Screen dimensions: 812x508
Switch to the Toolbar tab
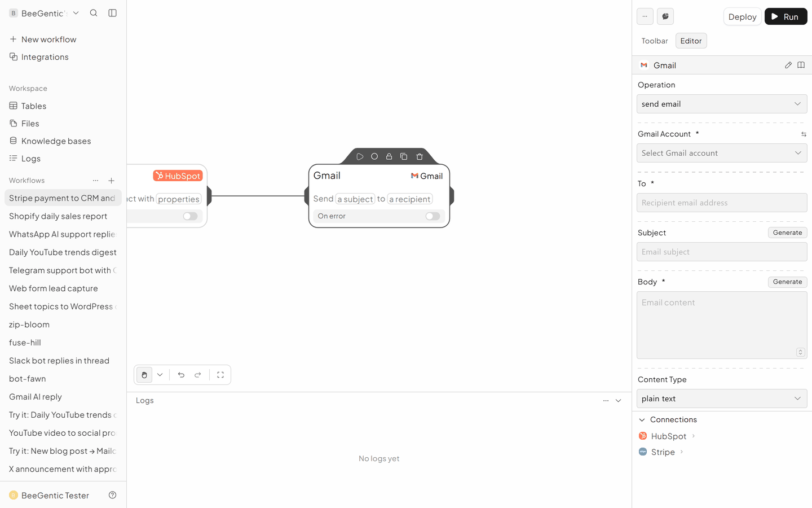[655, 41]
